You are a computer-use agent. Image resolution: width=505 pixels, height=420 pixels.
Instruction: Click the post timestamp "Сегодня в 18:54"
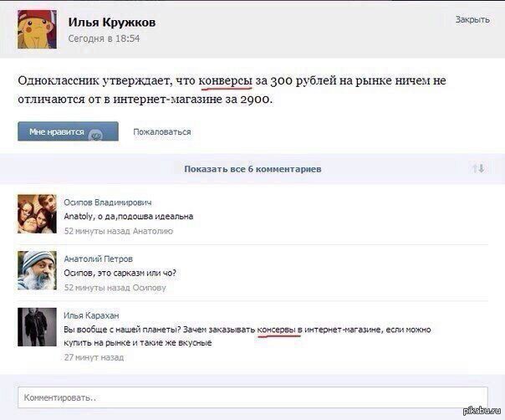pos(104,38)
